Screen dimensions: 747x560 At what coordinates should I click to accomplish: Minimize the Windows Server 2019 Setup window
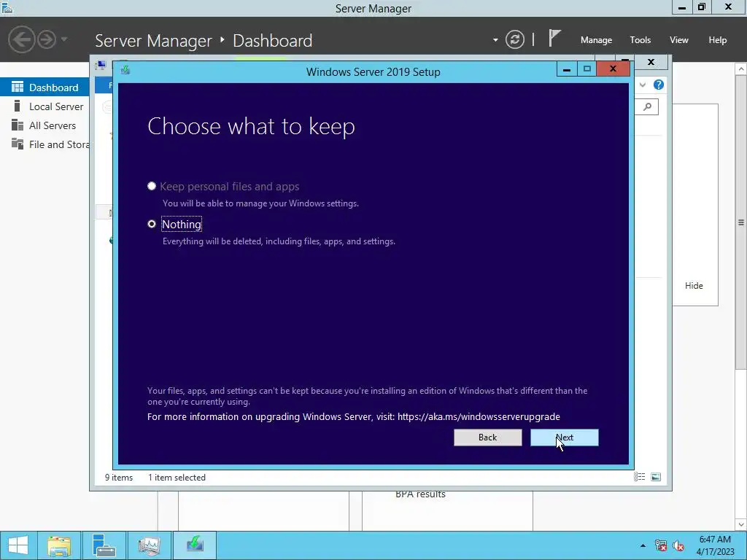click(566, 69)
